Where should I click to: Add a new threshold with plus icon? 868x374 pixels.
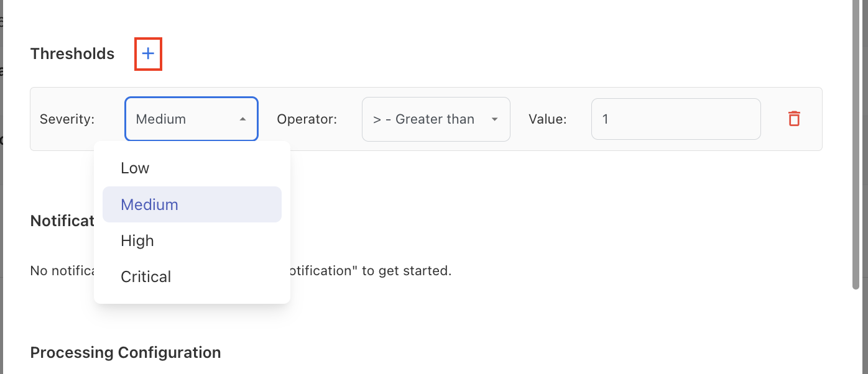pyautogui.click(x=148, y=54)
